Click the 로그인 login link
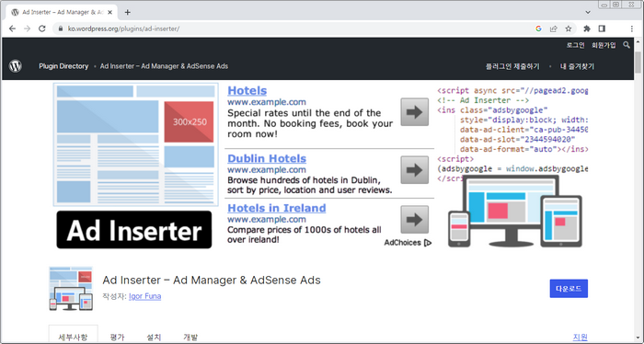 point(575,45)
